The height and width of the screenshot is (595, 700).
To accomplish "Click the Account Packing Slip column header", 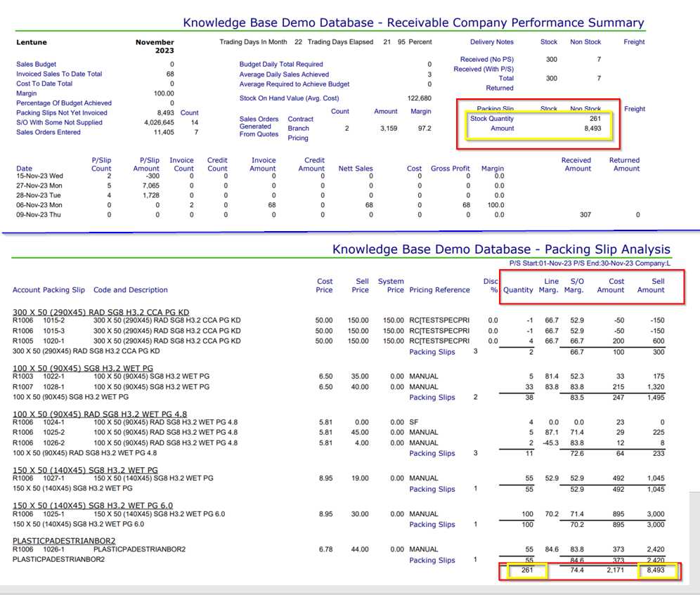I will point(48,289).
